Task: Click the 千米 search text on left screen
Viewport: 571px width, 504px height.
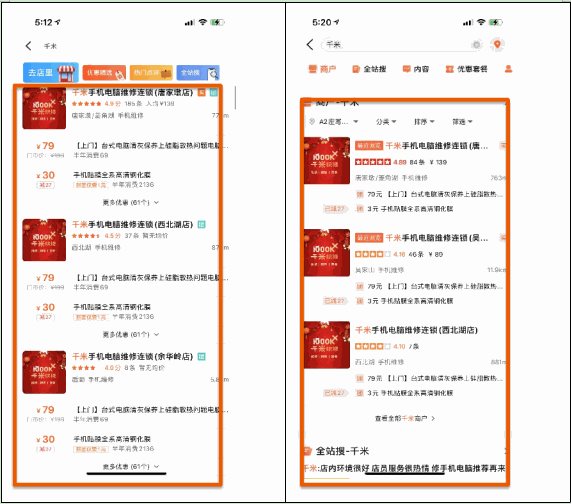Action: (50, 46)
